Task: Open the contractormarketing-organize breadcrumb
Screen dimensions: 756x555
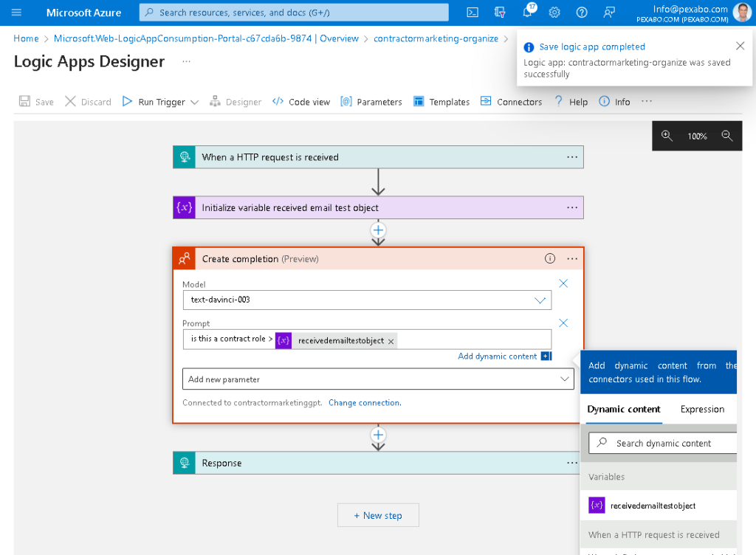Action: click(436, 38)
